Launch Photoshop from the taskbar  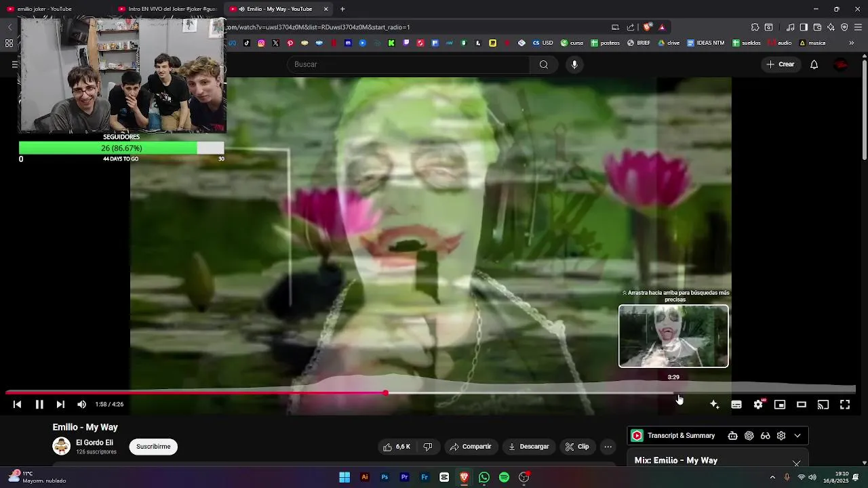(384, 477)
